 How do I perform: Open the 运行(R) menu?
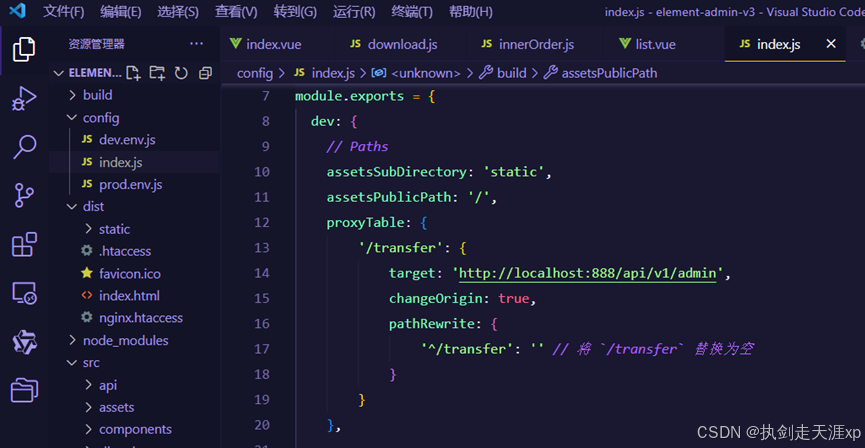[x=354, y=12]
